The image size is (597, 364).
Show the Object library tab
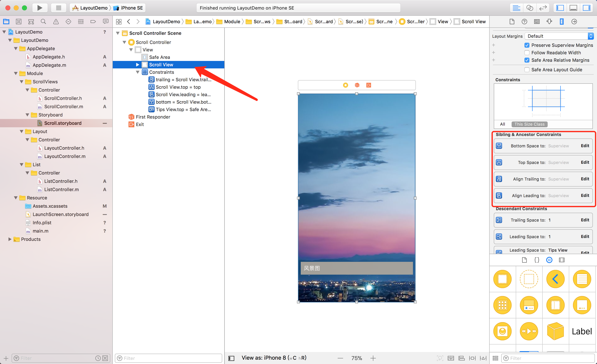click(x=549, y=260)
